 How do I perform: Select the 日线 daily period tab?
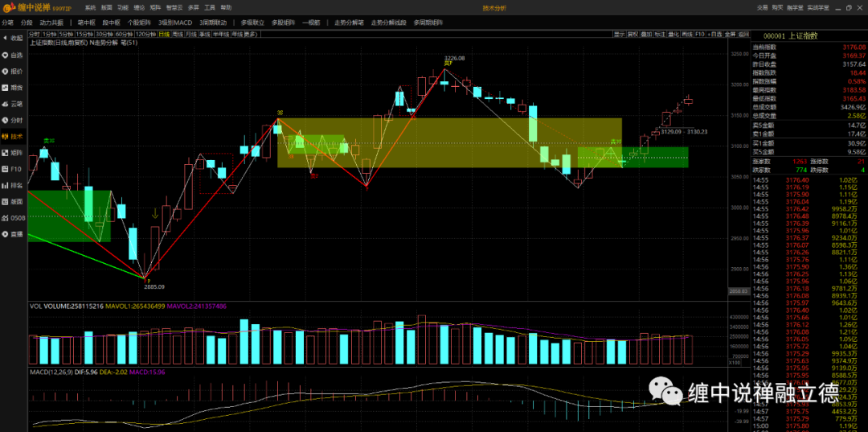point(164,35)
